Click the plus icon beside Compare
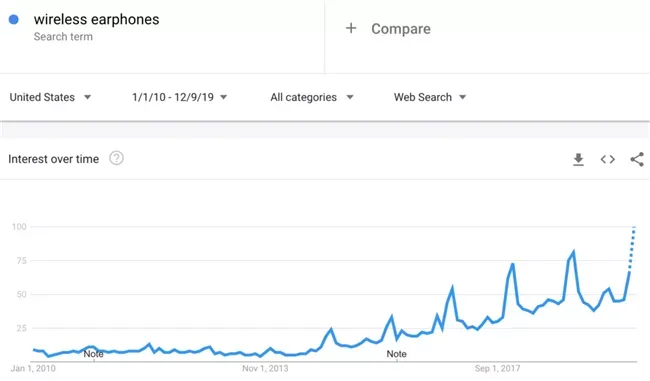This screenshot has height=381, width=650. pos(351,28)
